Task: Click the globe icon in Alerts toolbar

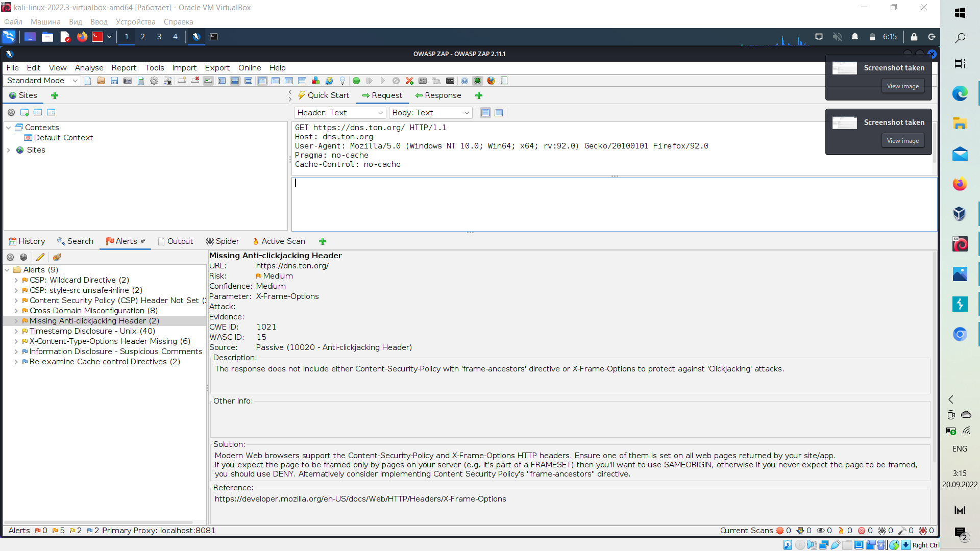Action: pos(23,257)
